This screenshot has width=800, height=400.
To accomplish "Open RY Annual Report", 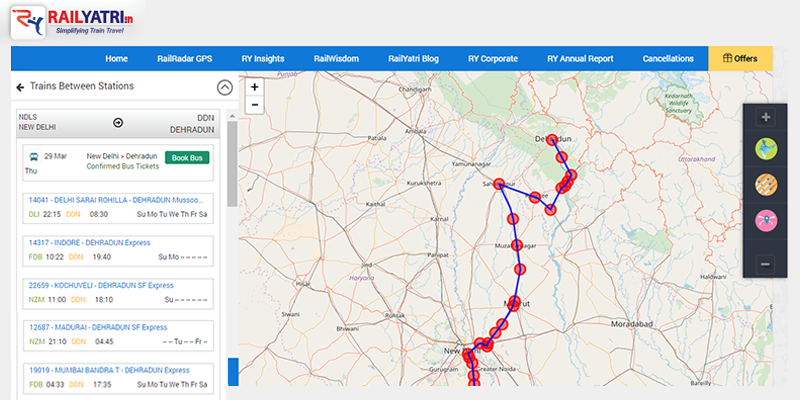I will point(580,59).
